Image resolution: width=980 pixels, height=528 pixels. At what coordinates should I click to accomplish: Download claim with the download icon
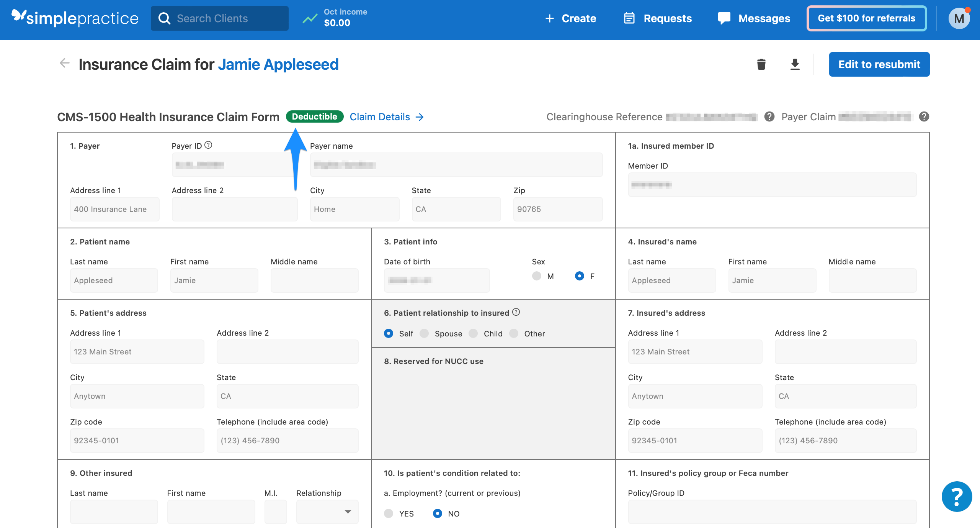click(795, 64)
